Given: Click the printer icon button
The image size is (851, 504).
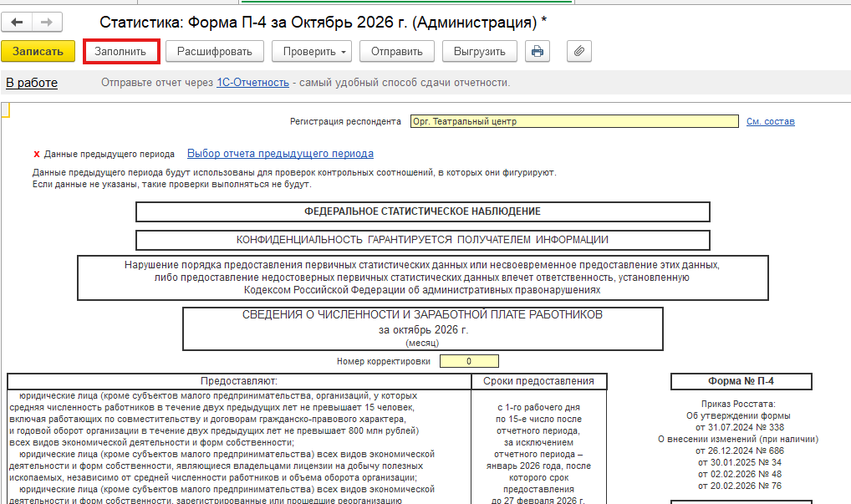Looking at the screenshot, I should 538,52.
